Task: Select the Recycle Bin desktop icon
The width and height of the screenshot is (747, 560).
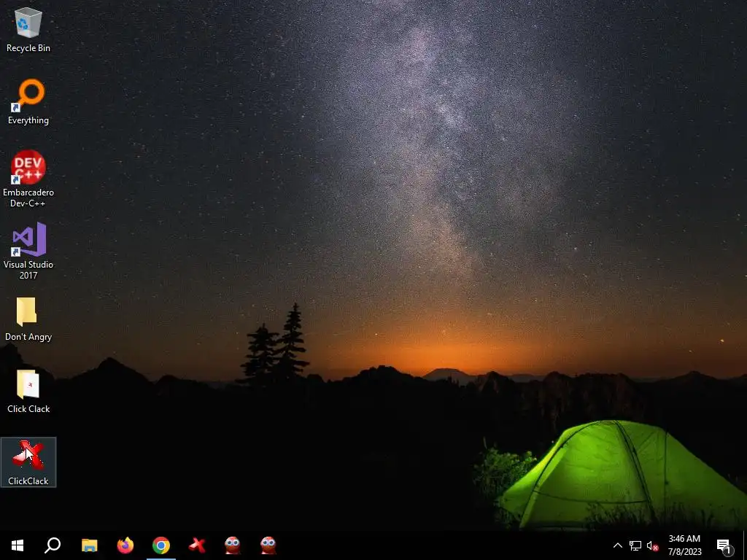Action: 28,29
